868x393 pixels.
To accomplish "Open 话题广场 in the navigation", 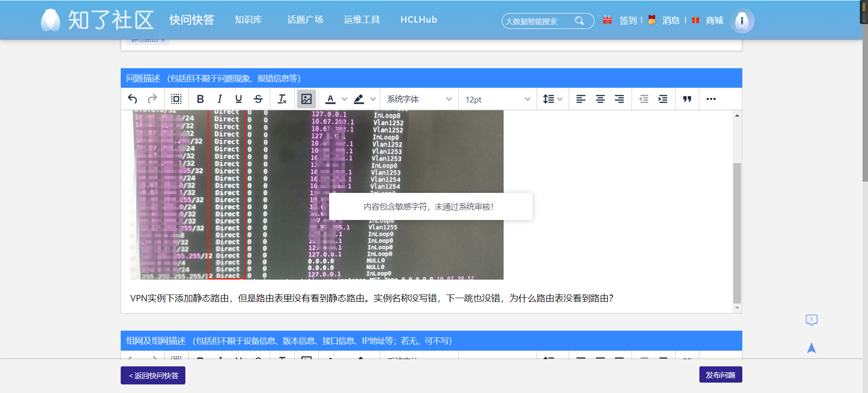I will click(x=305, y=20).
